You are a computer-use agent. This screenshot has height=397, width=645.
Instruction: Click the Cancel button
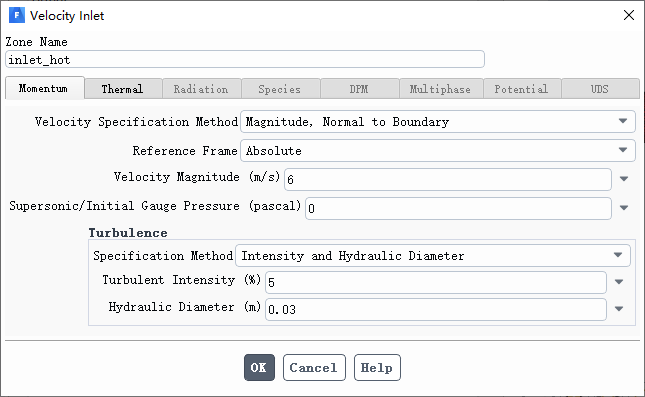coord(314,367)
